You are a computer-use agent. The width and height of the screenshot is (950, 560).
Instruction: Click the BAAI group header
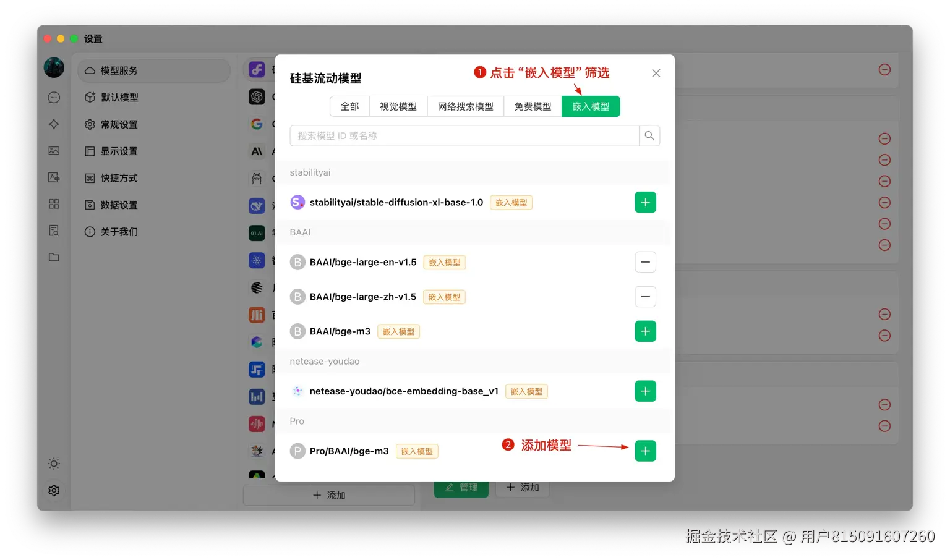click(474, 232)
